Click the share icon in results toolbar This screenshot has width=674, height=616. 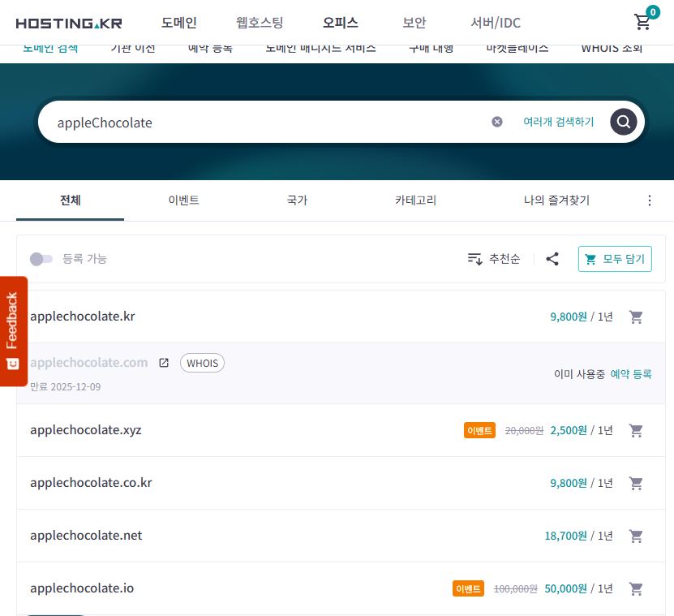552,259
